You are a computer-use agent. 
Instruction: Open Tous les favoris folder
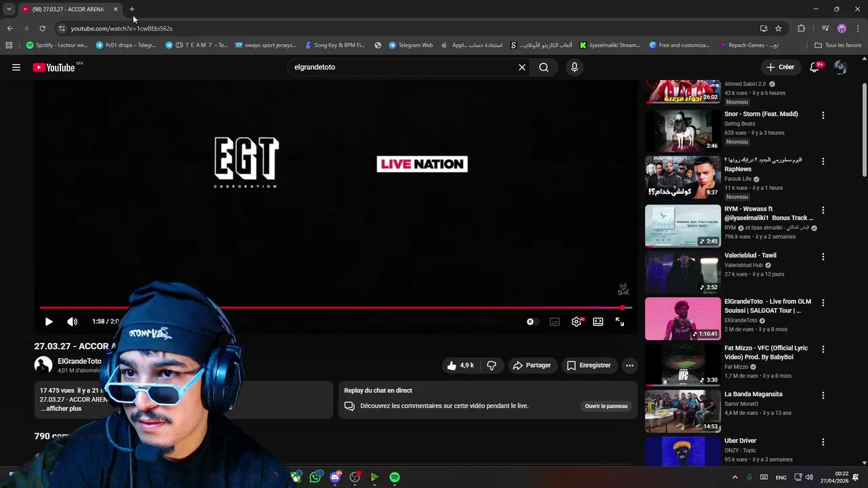[838, 45]
